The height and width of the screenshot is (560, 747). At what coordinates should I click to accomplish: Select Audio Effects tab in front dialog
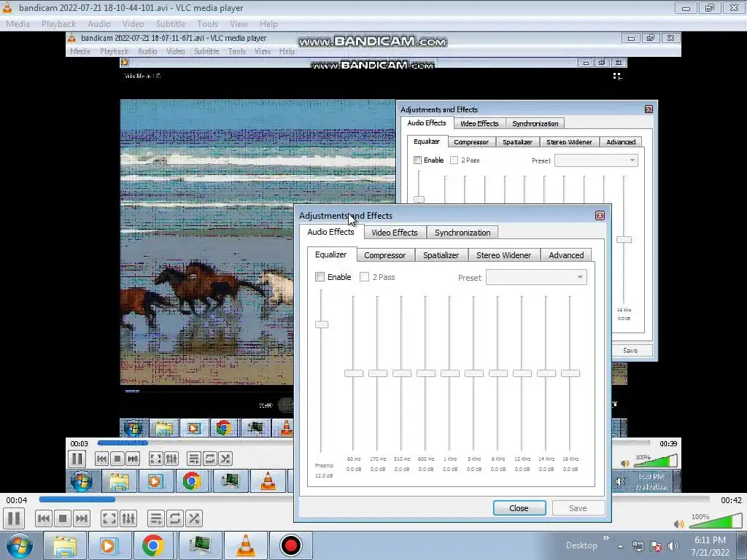[x=330, y=232]
